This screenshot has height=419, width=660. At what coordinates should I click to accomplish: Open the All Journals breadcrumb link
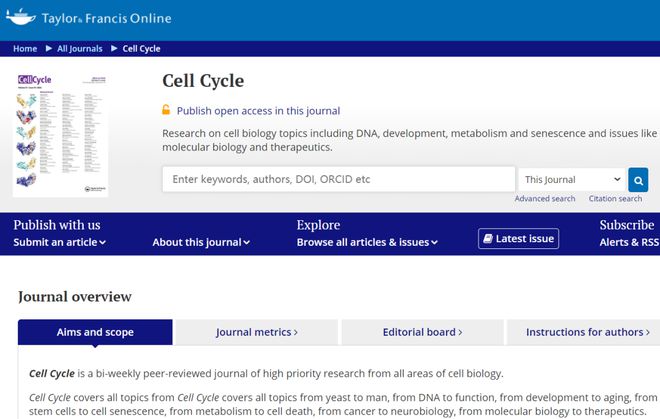coord(80,48)
